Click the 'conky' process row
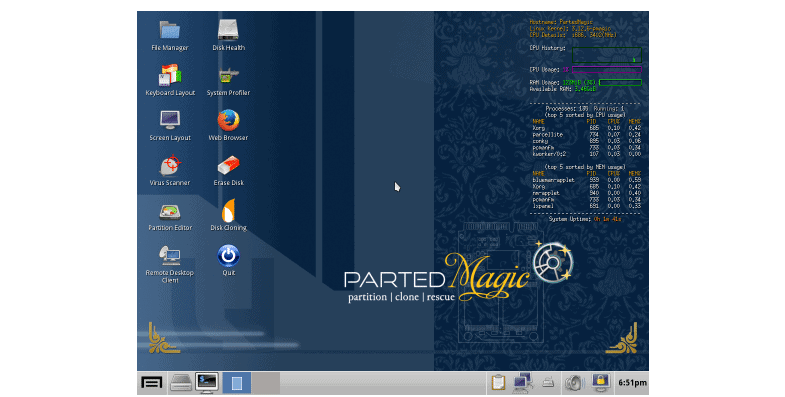This screenshot has height=397, width=785. pos(586,141)
